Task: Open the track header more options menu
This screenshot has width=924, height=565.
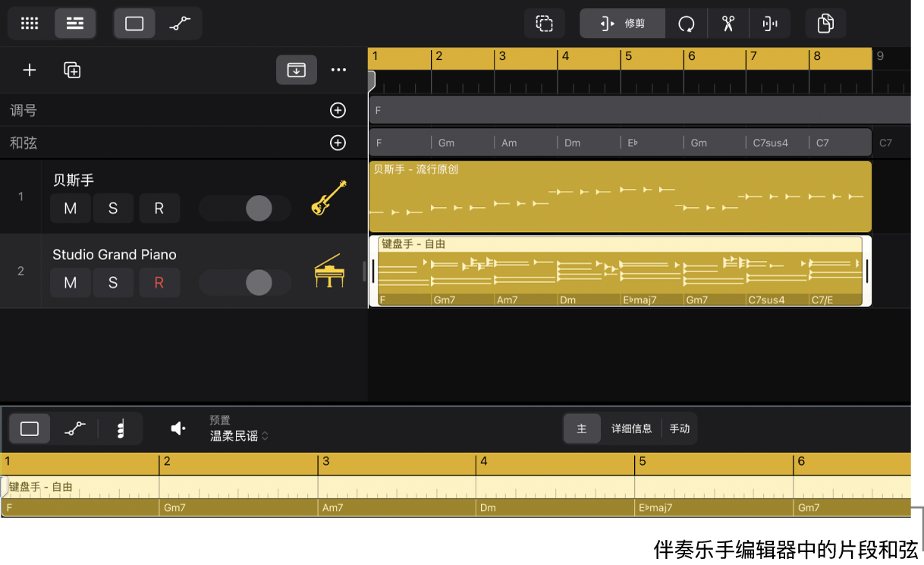Action: (338, 70)
